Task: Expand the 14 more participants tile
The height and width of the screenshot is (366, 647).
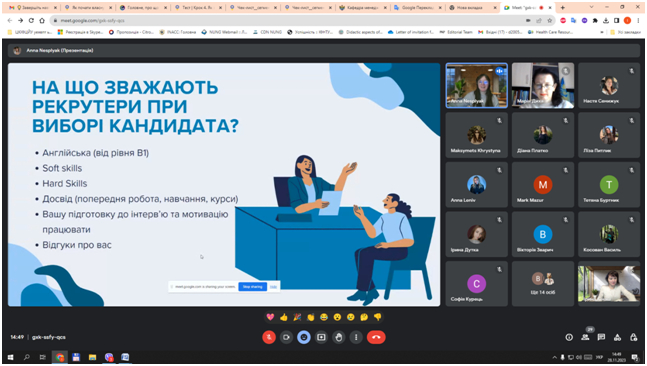Action: 543,283
